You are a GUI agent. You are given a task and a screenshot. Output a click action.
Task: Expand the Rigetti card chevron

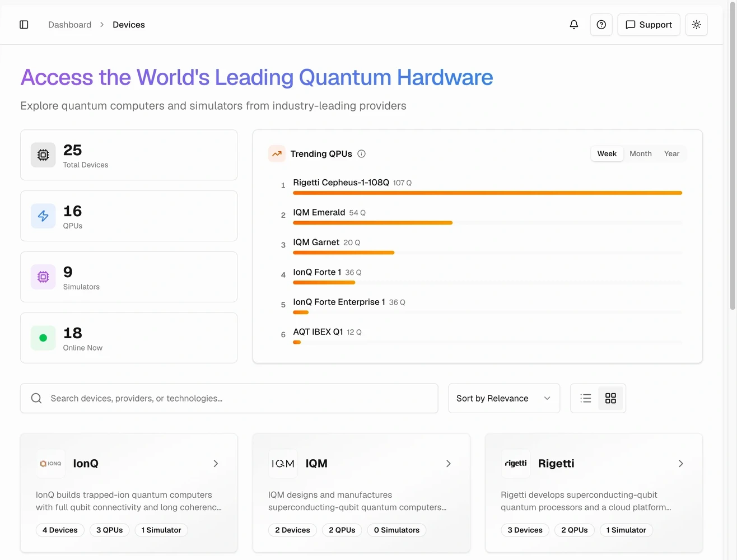[680, 464]
